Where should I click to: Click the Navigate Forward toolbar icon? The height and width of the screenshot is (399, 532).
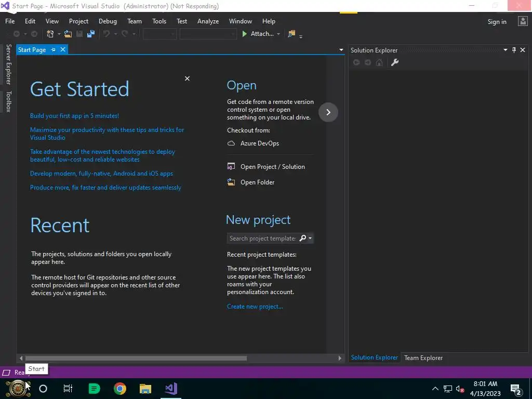point(34,34)
